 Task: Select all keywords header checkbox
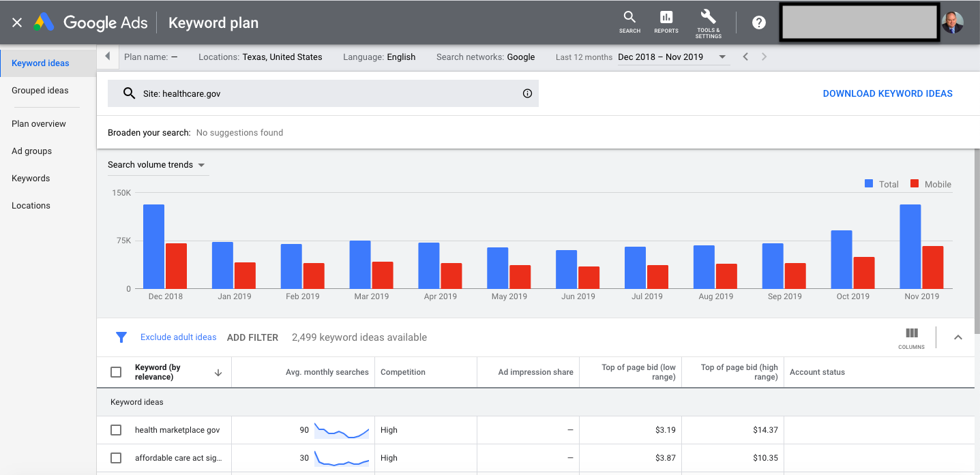click(x=116, y=372)
